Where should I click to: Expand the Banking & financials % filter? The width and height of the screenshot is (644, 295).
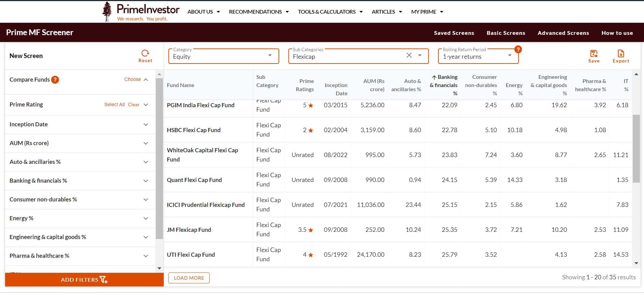click(x=146, y=181)
